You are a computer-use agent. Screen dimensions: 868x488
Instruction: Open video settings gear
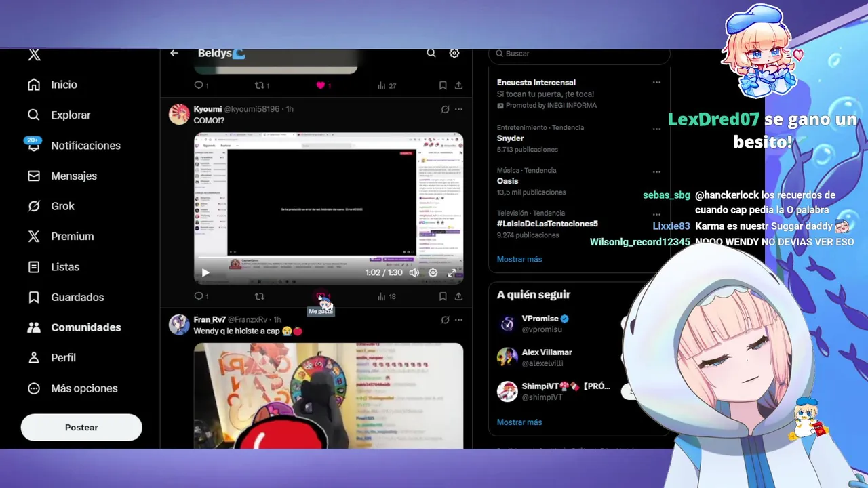(x=433, y=272)
